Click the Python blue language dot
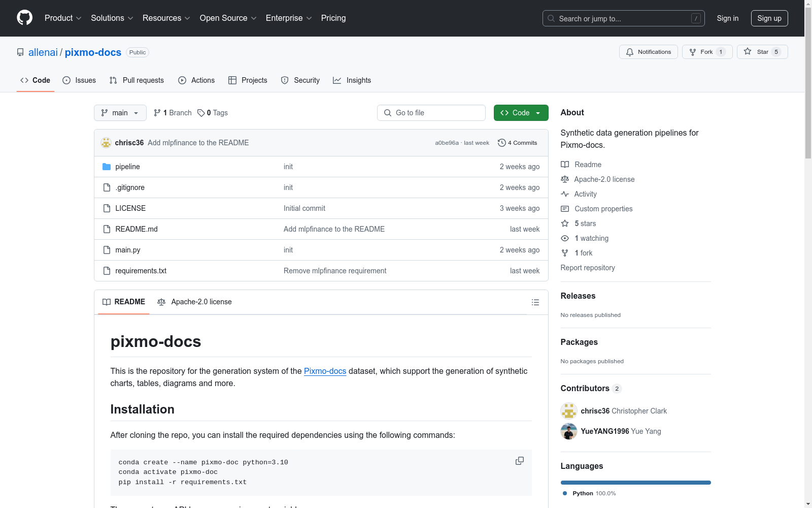This screenshot has width=812, height=508. pos(565,493)
